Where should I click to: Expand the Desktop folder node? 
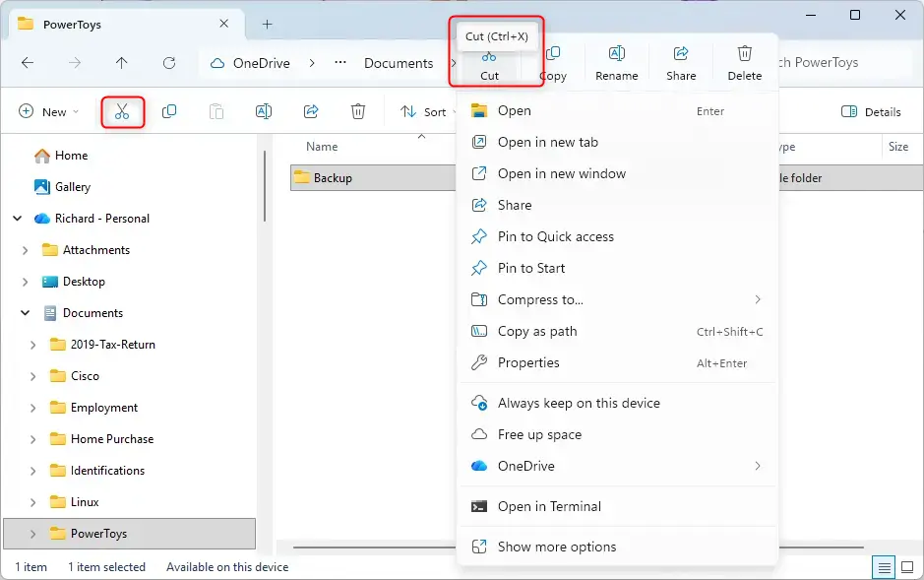tap(25, 282)
